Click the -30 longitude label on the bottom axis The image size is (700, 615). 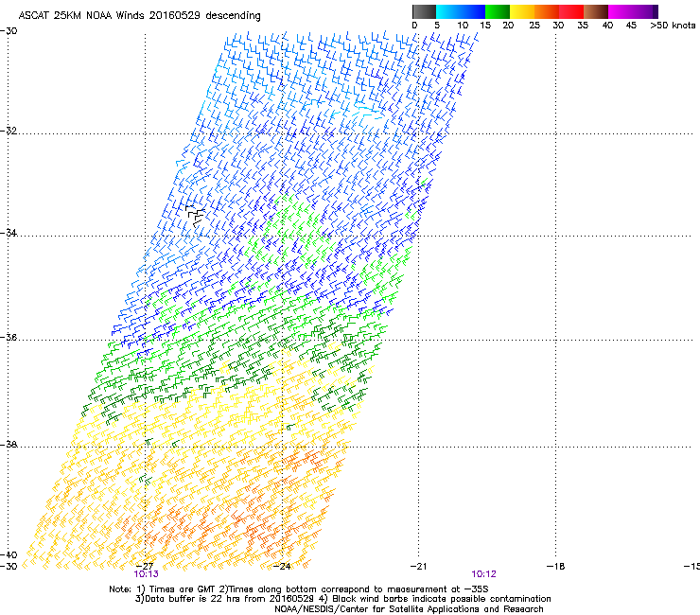tap(9, 567)
